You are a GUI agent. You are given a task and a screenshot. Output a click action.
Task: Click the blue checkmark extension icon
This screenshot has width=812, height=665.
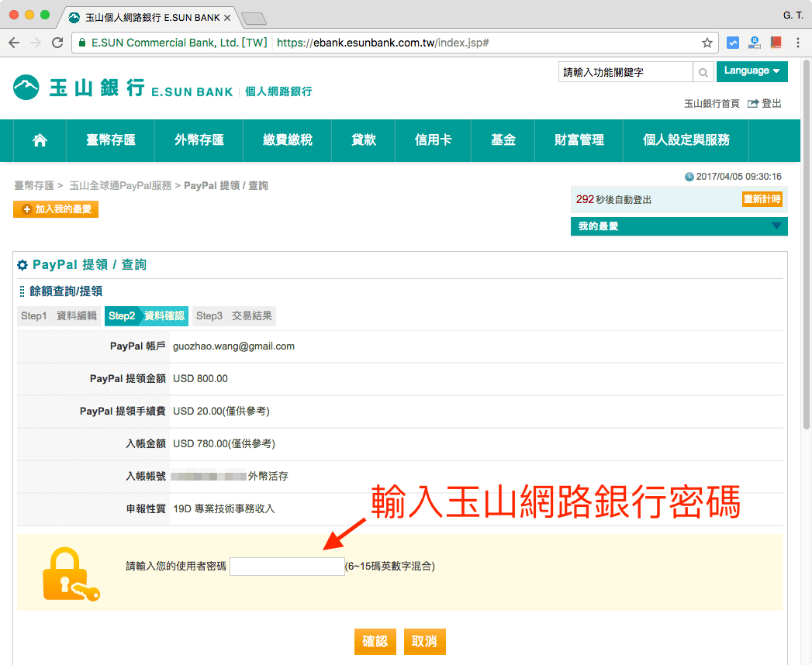tap(732, 43)
